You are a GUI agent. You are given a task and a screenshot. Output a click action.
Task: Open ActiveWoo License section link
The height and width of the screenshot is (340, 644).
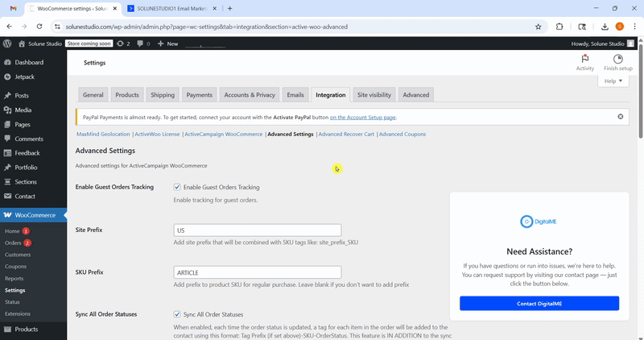click(x=157, y=134)
